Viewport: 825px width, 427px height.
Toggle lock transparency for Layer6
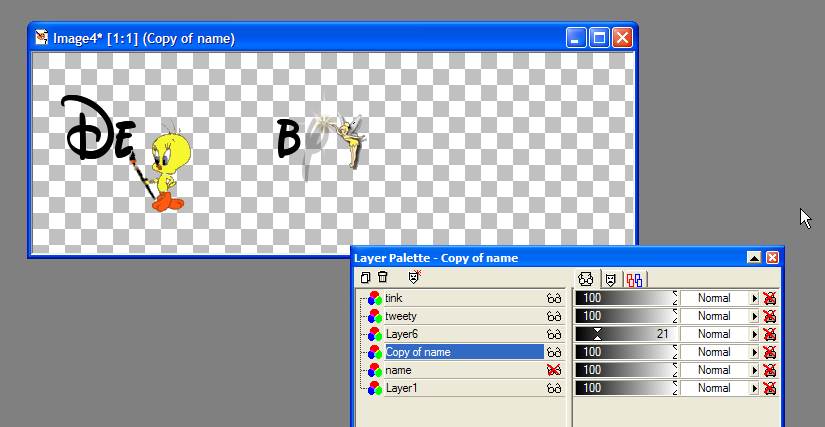(x=770, y=334)
